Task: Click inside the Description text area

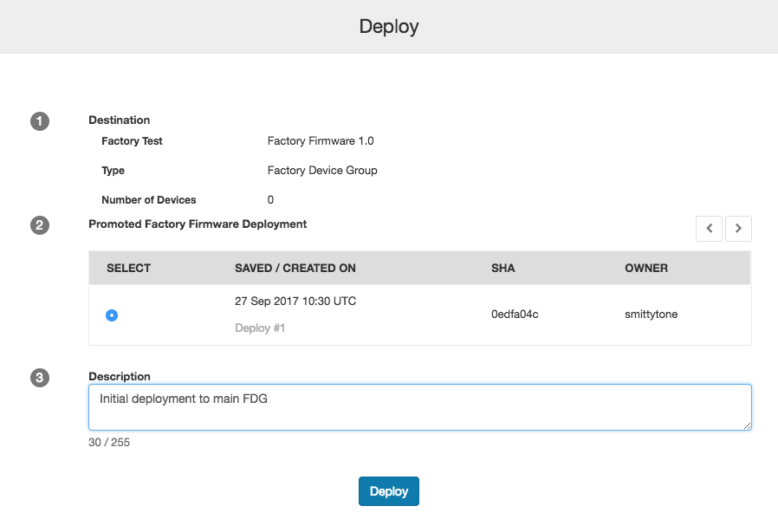Action: 388,405
